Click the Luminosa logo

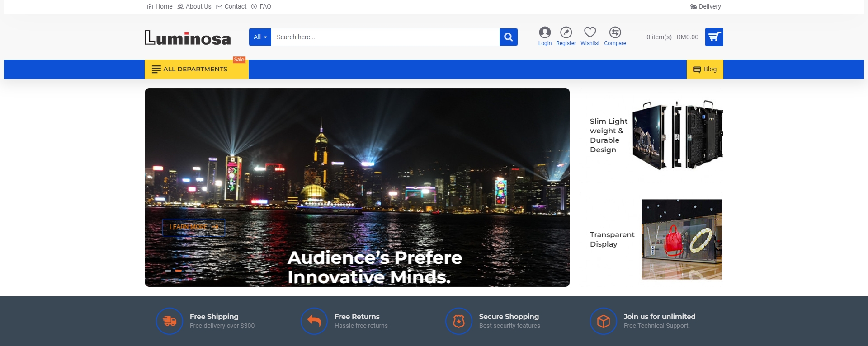tap(188, 37)
